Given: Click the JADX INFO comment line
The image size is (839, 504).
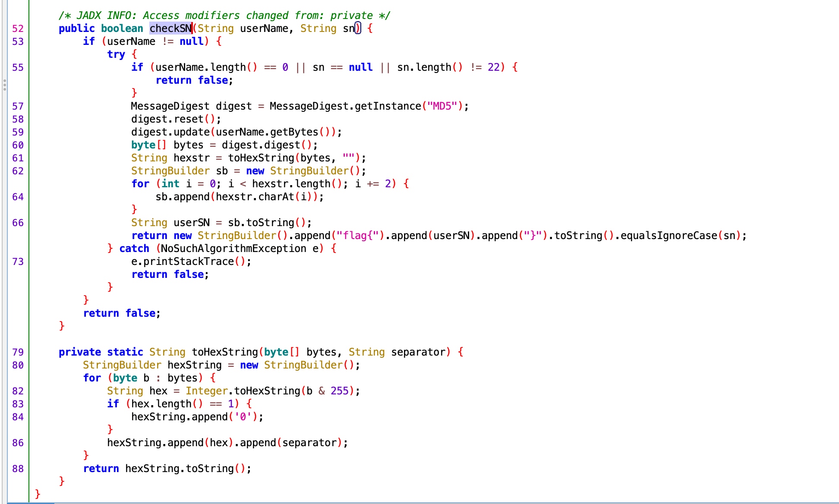Looking at the screenshot, I should point(224,16).
